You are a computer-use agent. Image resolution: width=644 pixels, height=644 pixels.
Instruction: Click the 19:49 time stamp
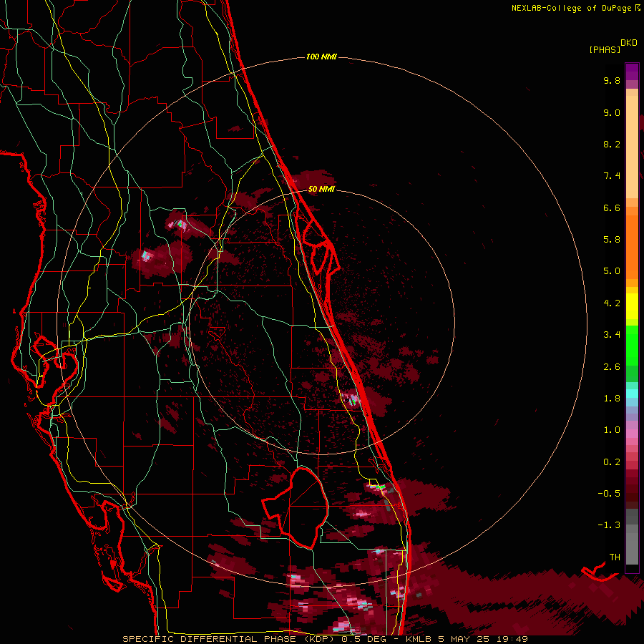click(511, 639)
